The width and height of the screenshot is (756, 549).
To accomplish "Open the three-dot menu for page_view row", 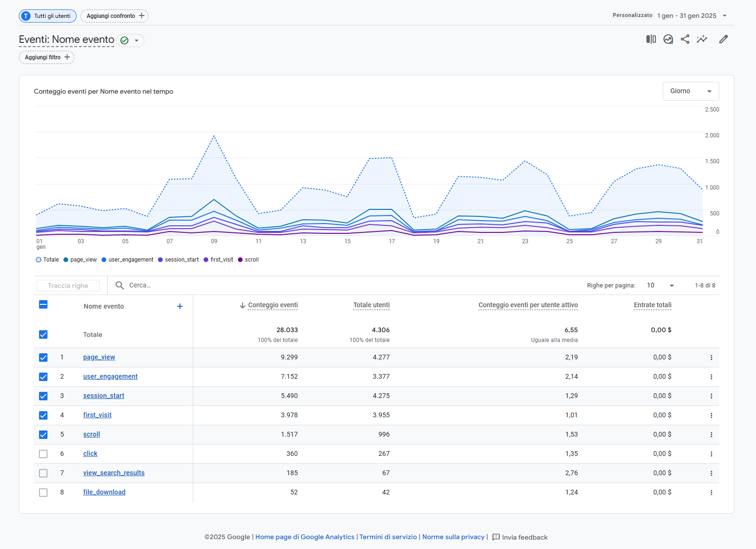I will pos(711,358).
